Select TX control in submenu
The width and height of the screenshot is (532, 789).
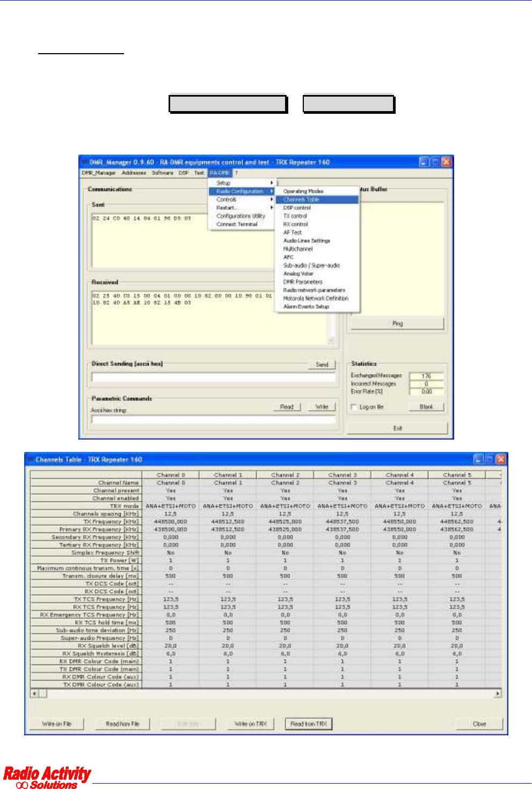tap(317, 216)
